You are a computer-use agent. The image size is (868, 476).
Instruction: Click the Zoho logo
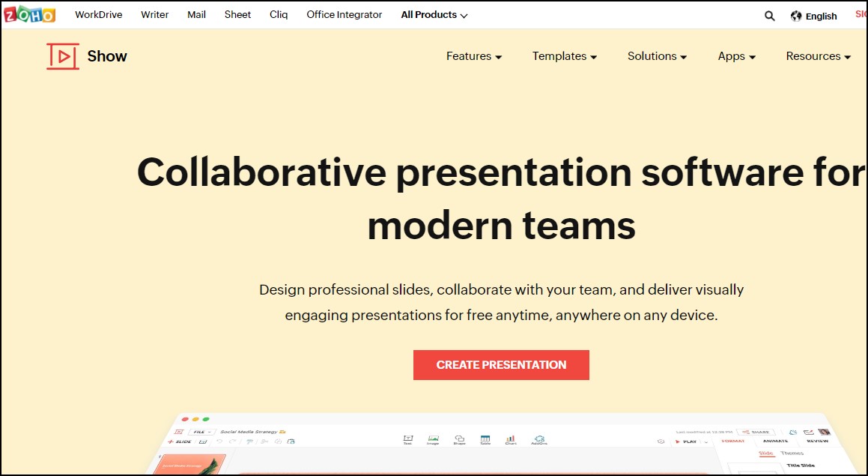coord(29,14)
